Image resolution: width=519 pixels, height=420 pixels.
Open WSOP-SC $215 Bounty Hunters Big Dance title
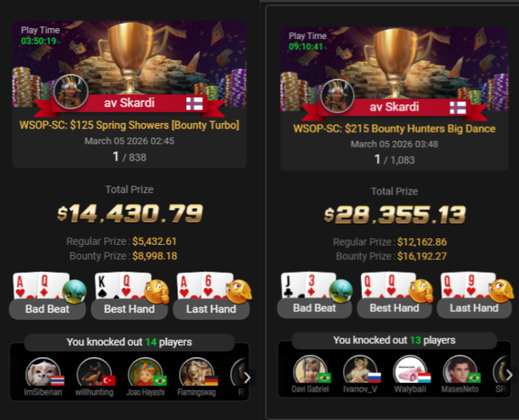[394, 129]
